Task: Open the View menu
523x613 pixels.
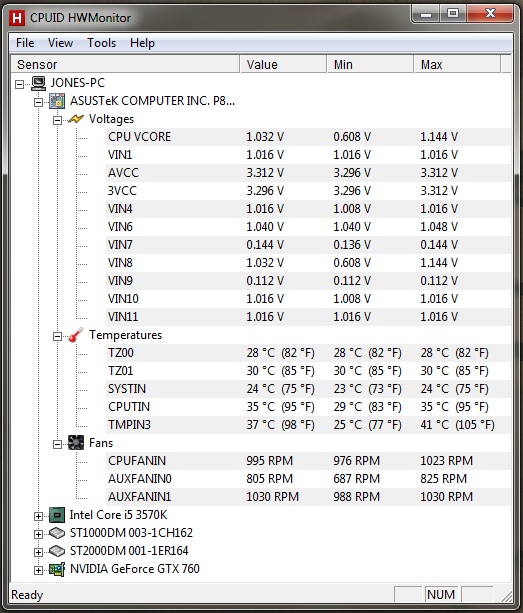Action: pyautogui.click(x=60, y=43)
